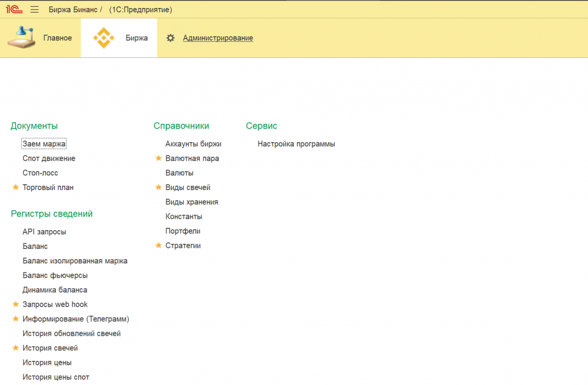
Task: Open Валюты catalog
Action: point(179,173)
